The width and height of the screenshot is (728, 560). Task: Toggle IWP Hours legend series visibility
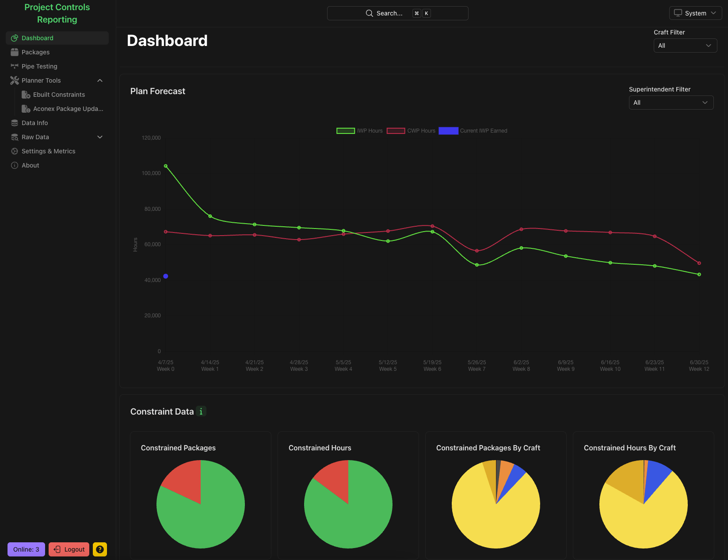point(359,131)
